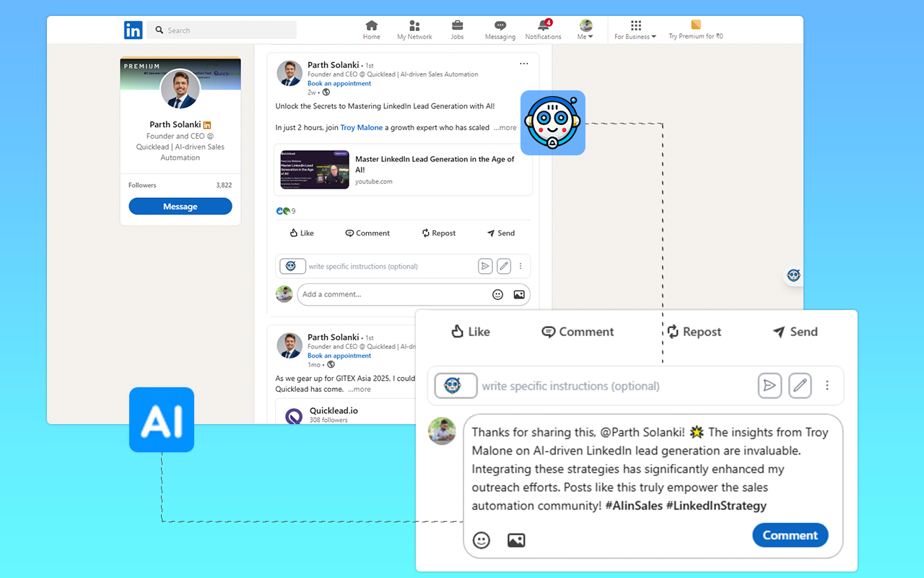Open the YouTube video preview thumbnail
Viewport: 924px width, 578px height.
(315, 170)
